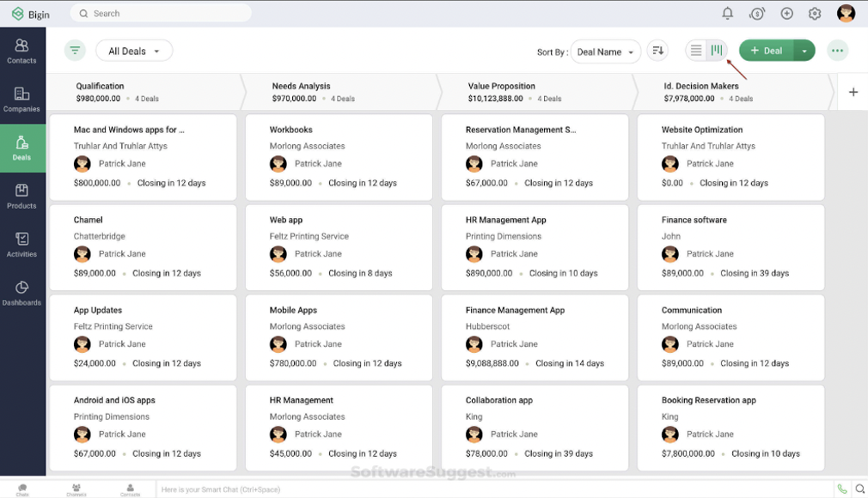Screen dimensions: 868x498
Task: Switch to list view
Action: point(696,51)
